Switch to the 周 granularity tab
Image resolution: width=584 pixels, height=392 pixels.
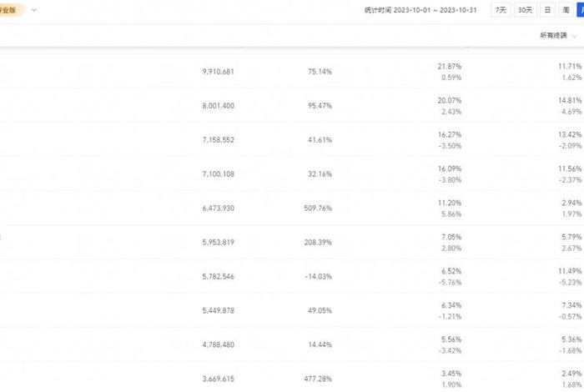[566, 10]
